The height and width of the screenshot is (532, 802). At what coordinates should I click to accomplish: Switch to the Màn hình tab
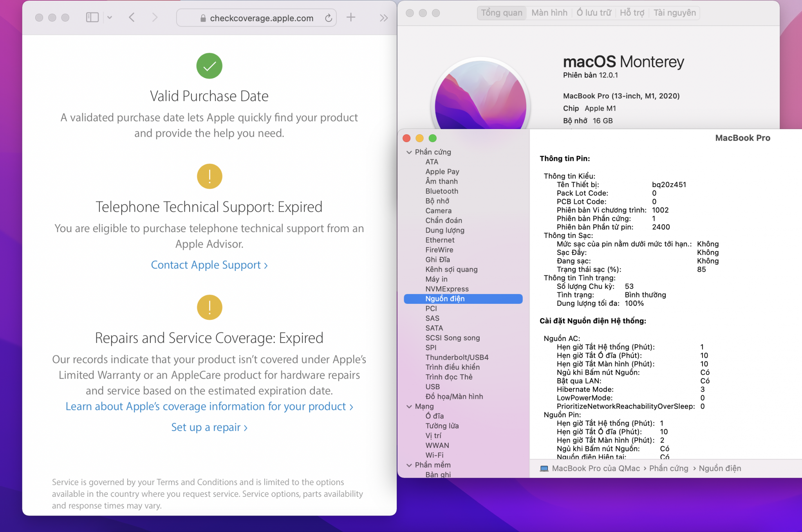[x=549, y=13]
